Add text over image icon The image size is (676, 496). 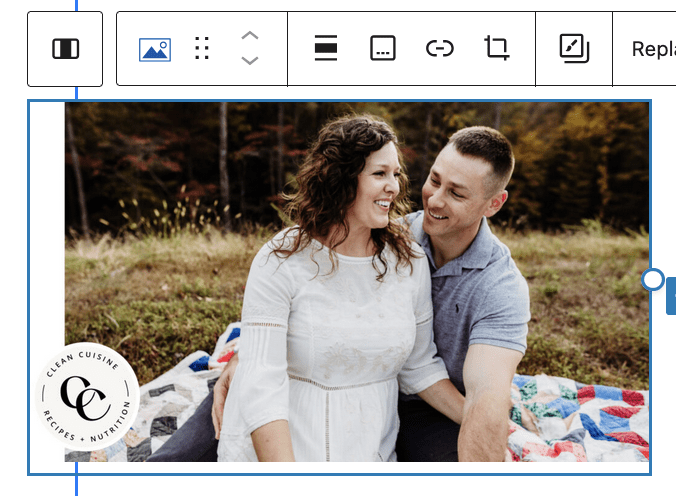coord(574,48)
